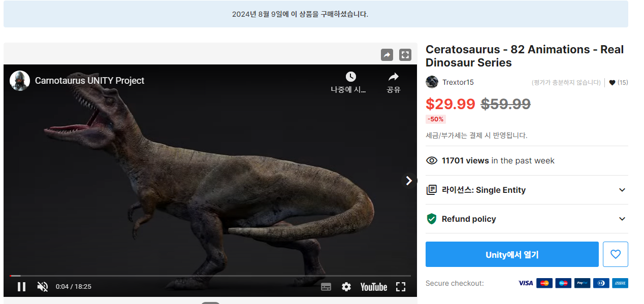Click the Secure checkout label
The width and height of the screenshot is (644, 304).
tap(455, 283)
